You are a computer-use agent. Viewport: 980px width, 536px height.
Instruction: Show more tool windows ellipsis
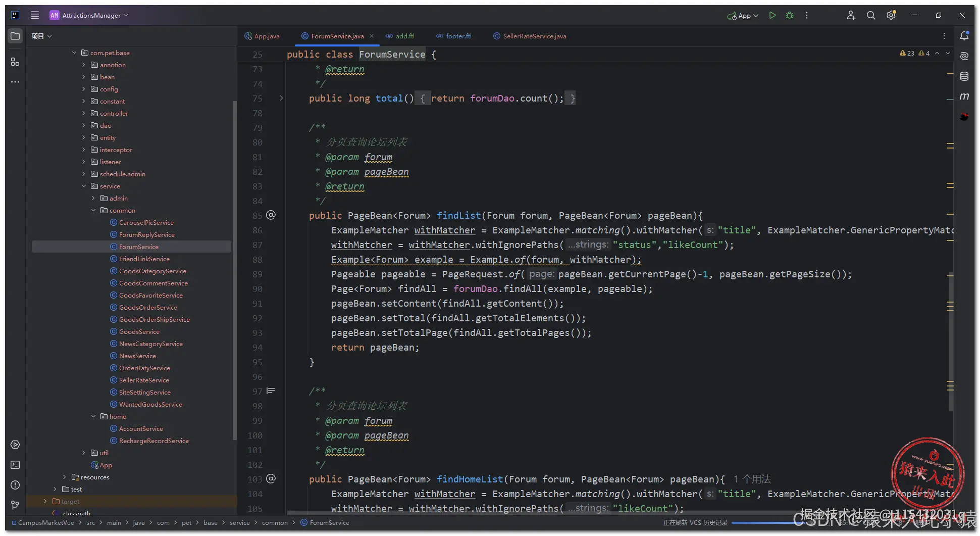[15, 81]
